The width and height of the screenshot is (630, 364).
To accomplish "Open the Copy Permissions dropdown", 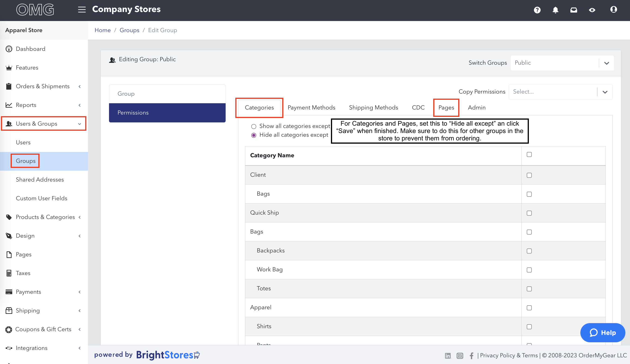I will pyautogui.click(x=560, y=92).
